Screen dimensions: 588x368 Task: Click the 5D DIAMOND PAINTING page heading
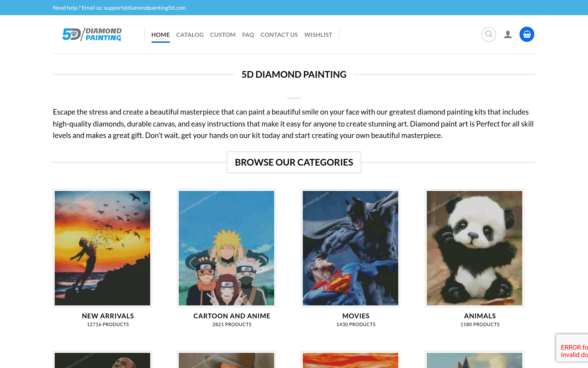click(x=294, y=75)
